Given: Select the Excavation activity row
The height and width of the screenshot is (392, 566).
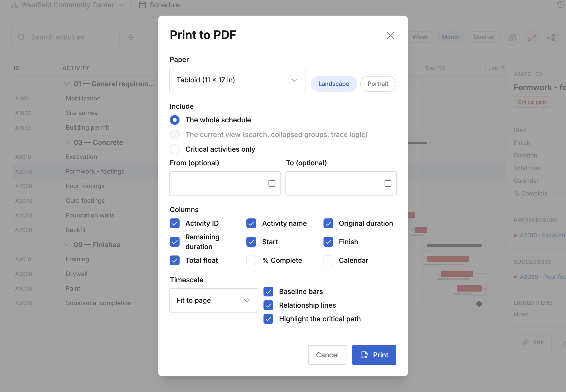Looking at the screenshot, I should tap(85, 157).
